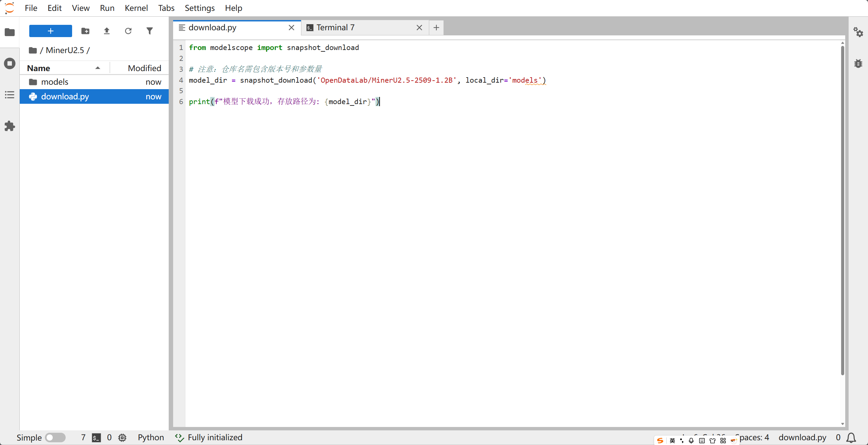Open the Property Inspector gears icon
This screenshot has height=445, width=868.
tap(858, 32)
